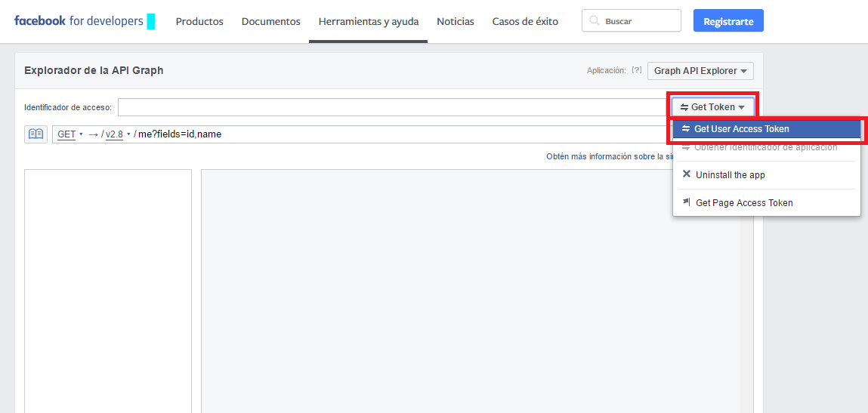This screenshot has width=868, height=413.
Task: Open the Graph API Explorer application dropdown
Action: pyautogui.click(x=700, y=71)
